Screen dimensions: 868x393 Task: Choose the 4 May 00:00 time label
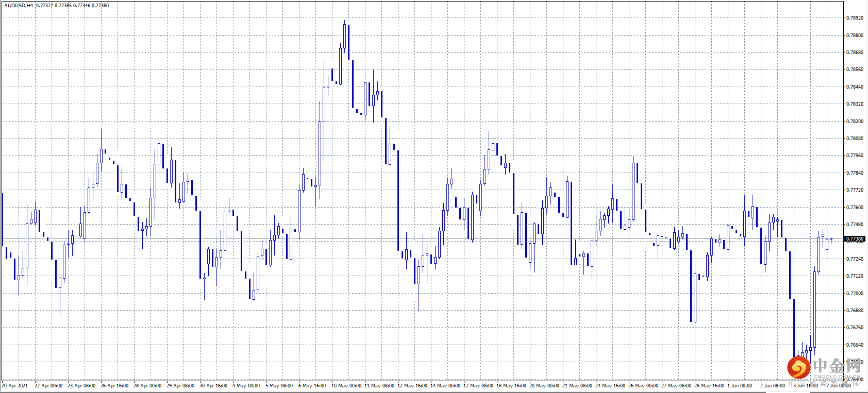point(246,386)
